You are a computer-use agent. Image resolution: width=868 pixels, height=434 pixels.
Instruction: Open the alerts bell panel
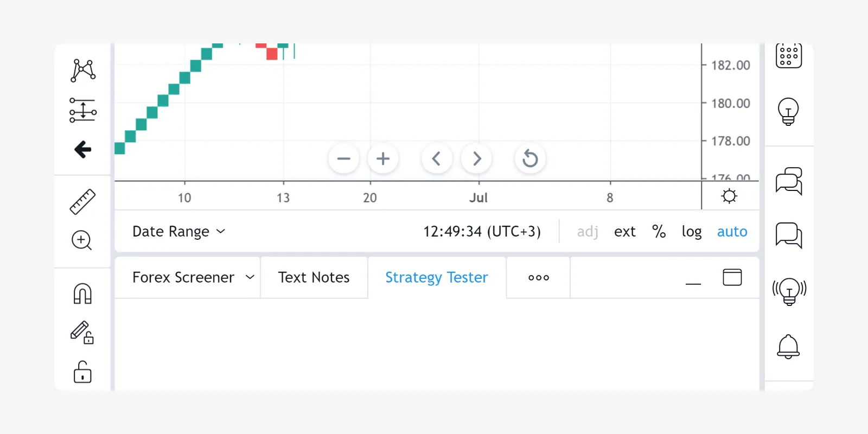788,347
